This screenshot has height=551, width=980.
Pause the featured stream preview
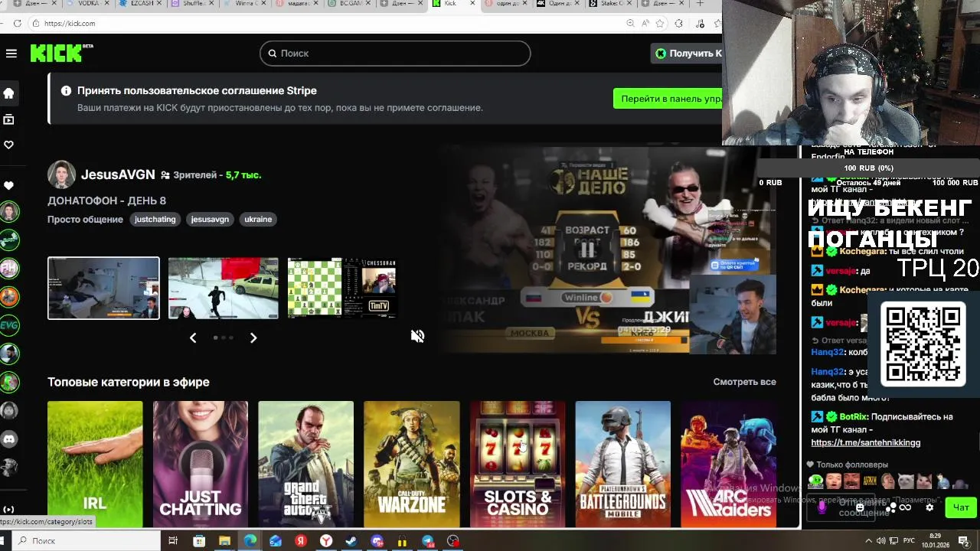587,249
